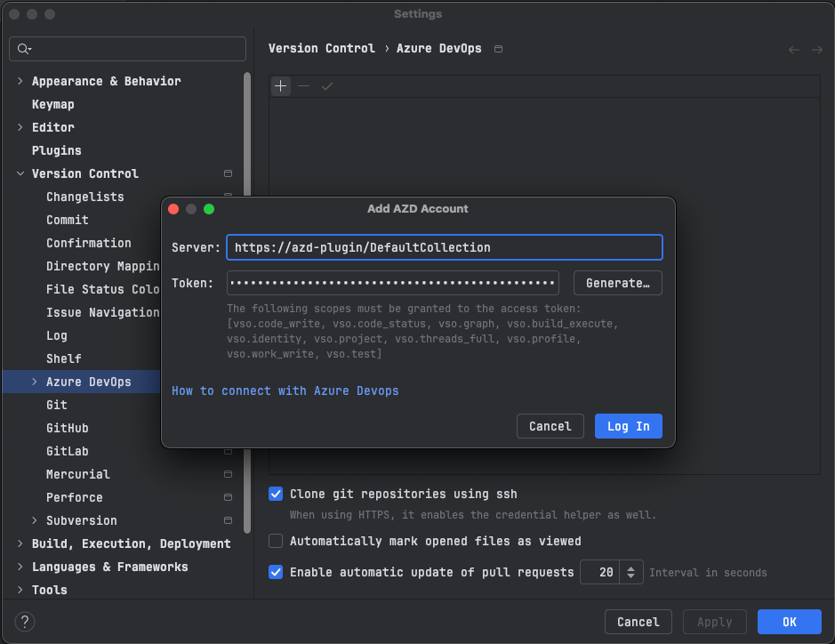Go forward with the right arrow icon

[817, 50]
